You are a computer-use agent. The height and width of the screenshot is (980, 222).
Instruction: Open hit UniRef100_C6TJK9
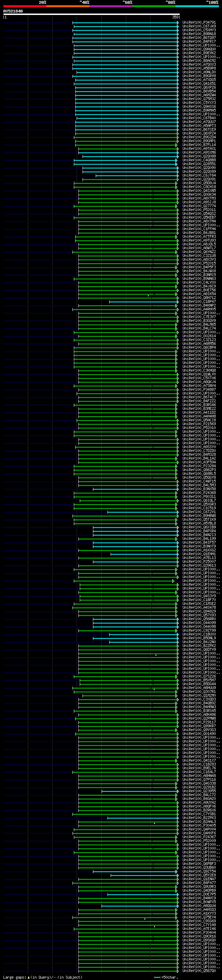click(x=199, y=26)
